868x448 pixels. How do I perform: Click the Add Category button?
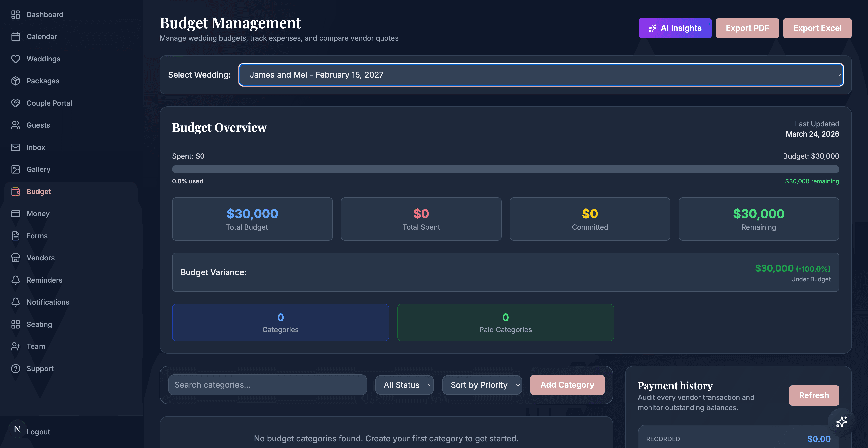567,385
